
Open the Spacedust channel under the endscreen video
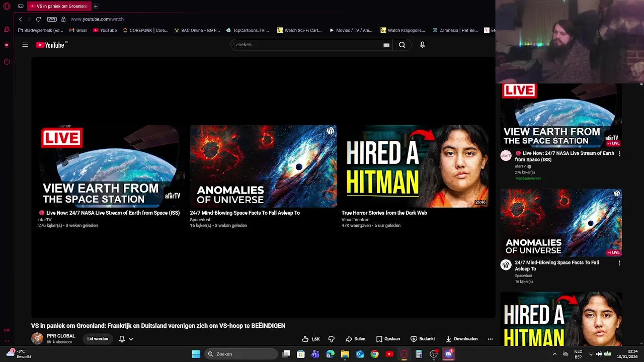[200, 220]
